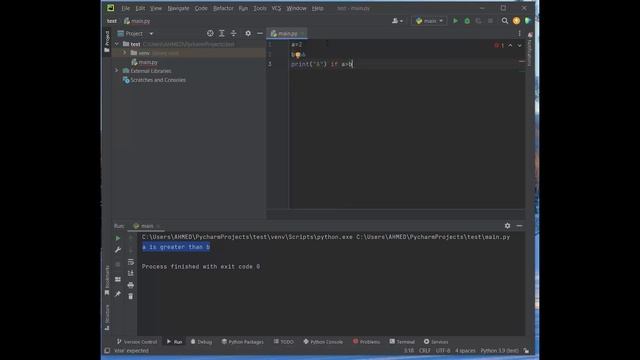The width and height of the screenshot is (640, 360).
Task: Collapse all icon in Project panel header
Action: tap(233, 33)
